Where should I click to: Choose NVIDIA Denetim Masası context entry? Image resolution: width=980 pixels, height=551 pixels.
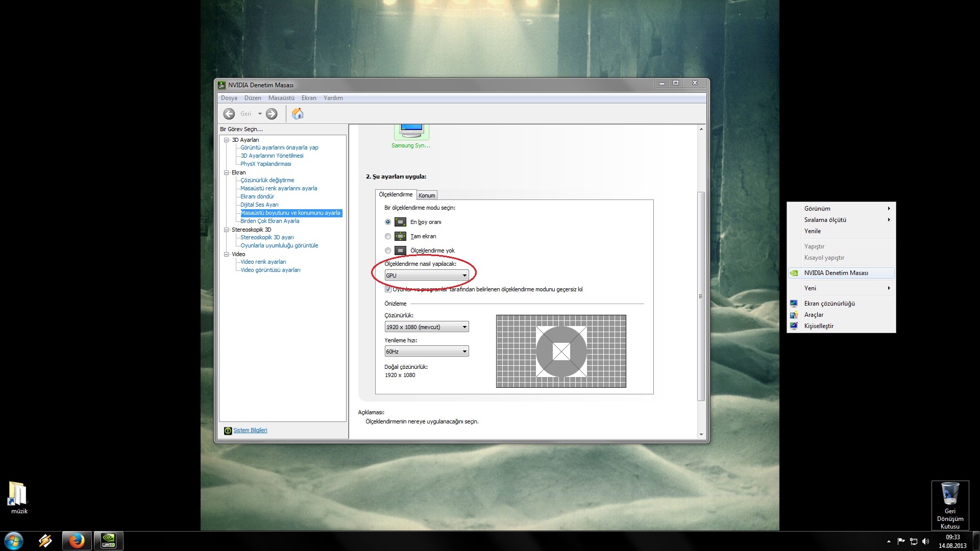pos(842,273)
